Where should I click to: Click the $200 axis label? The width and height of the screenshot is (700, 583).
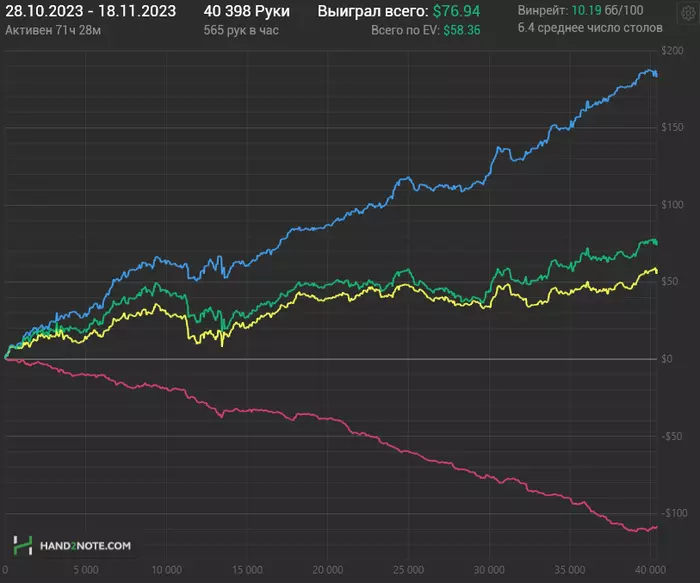[672, 50]
